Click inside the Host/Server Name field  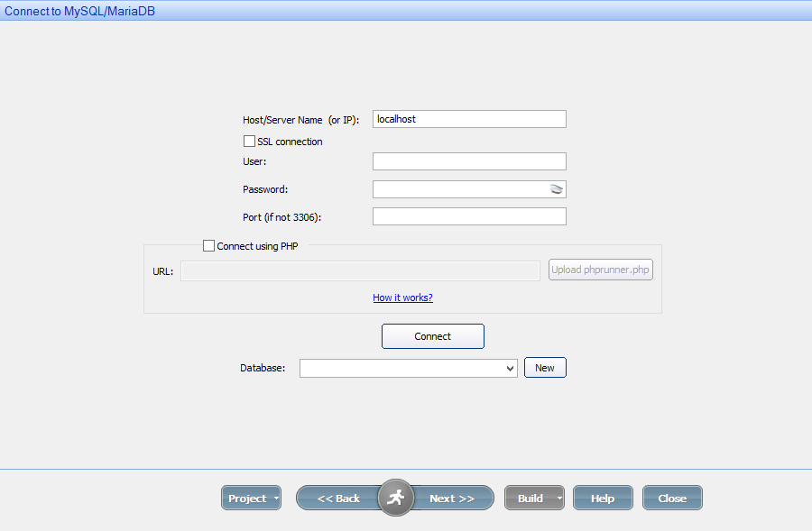pos(469,118)
